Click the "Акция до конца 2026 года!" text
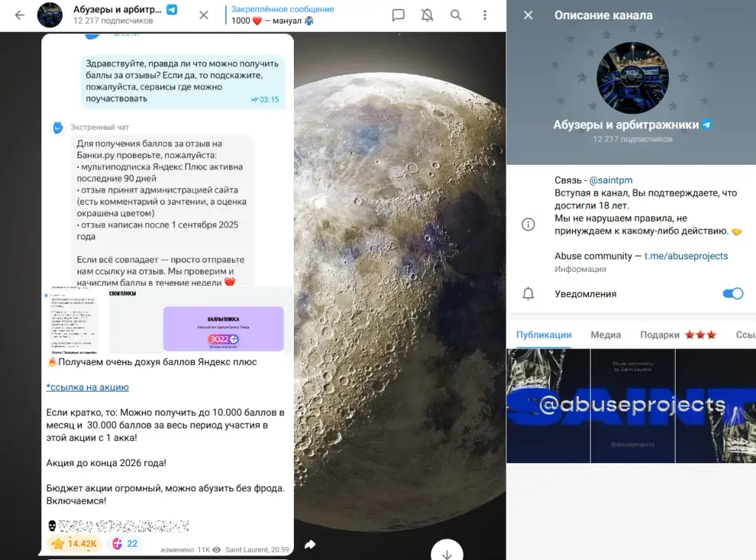The image size is (756, 560). click(106, 463)
